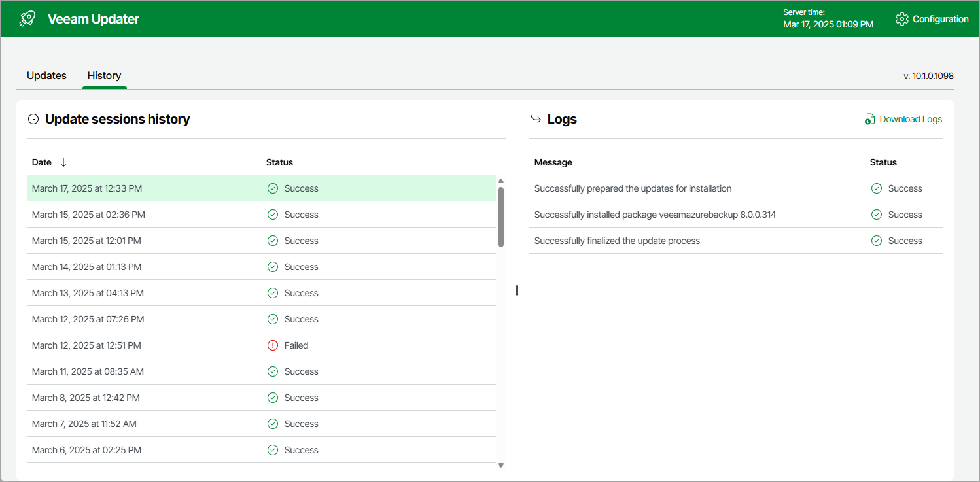Viewport: 980px width, 482px height.
Task: Click success icon for March 14 session
Action: click(x=273, y=267)
